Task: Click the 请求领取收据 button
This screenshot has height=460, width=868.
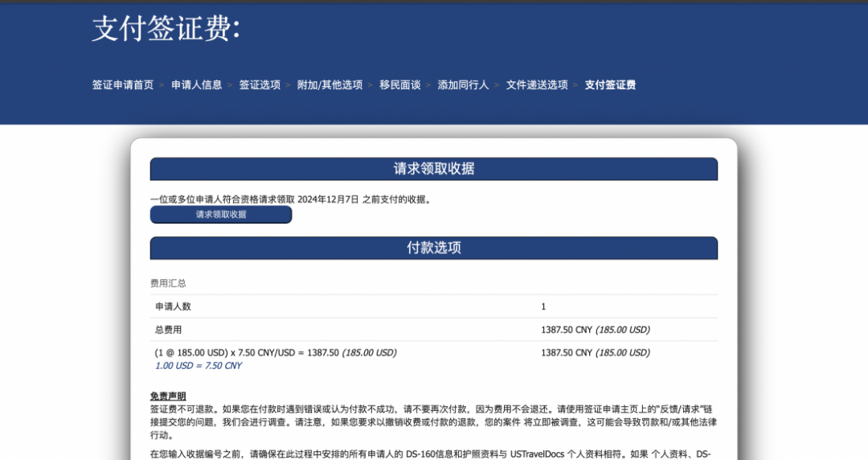Action: coord(221,215)
